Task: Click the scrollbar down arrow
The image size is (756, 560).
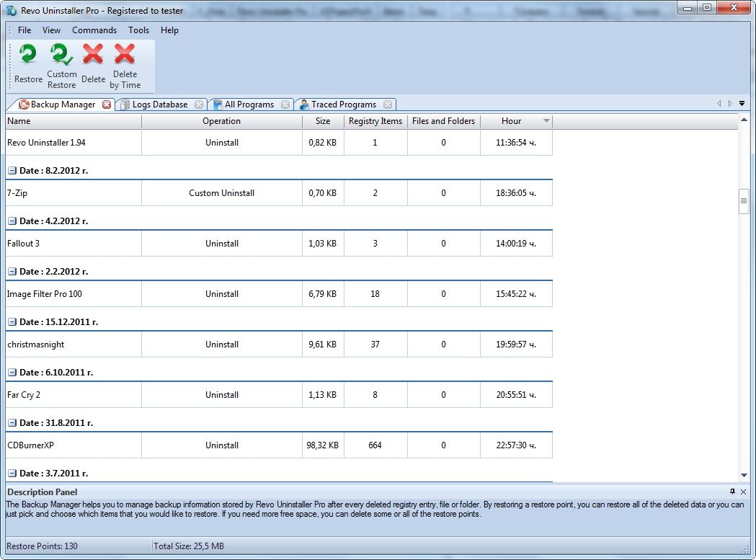Action: [x=744, y=475]
